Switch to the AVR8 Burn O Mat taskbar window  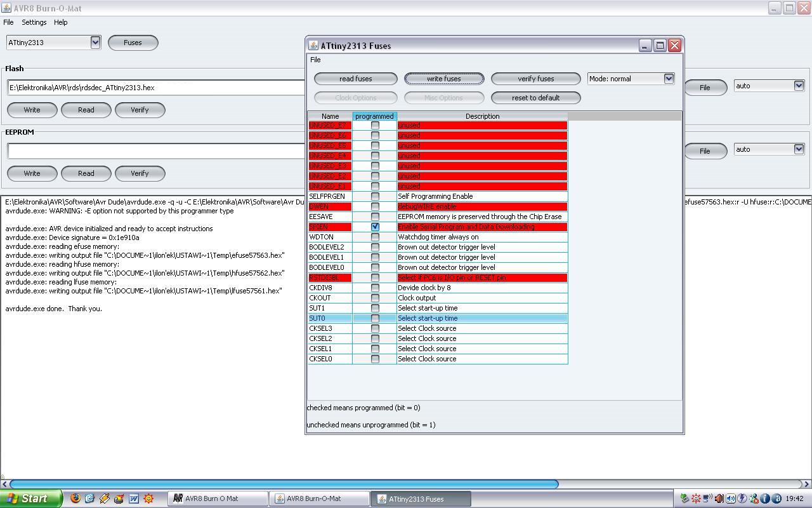(217, 498)
